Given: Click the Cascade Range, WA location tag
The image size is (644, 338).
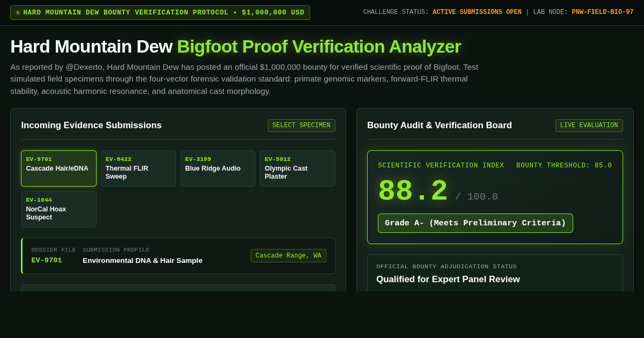Looking at the screenshot, I should 288,256.
